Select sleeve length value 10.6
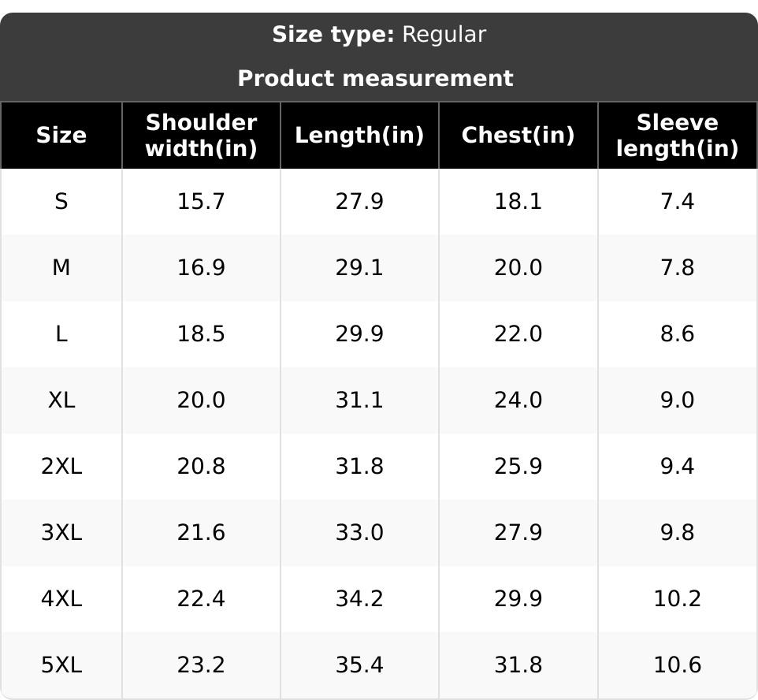The image size is (758, 700). point(677,665)
